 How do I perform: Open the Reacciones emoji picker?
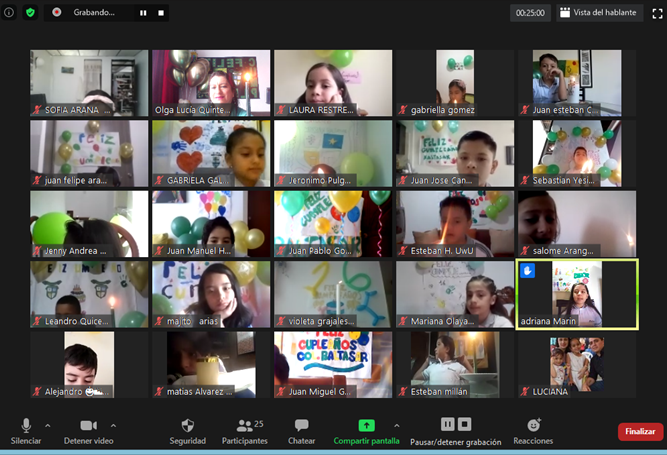533,426
